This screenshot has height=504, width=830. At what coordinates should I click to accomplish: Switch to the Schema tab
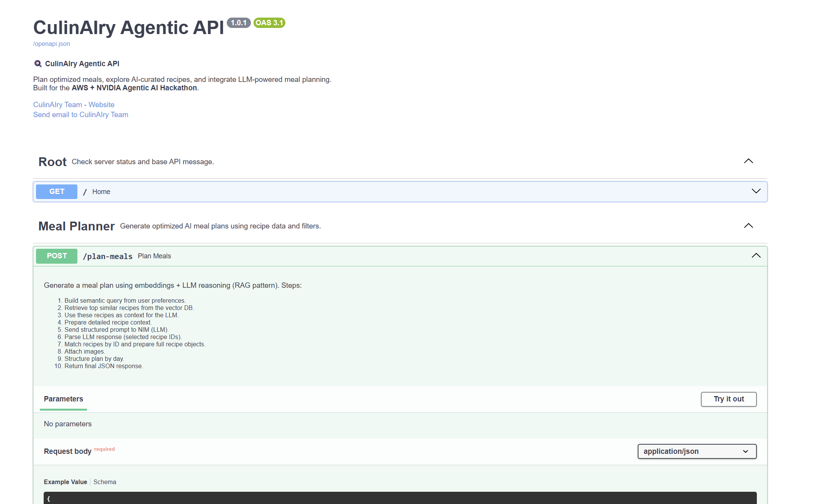[x=105, y=482]
